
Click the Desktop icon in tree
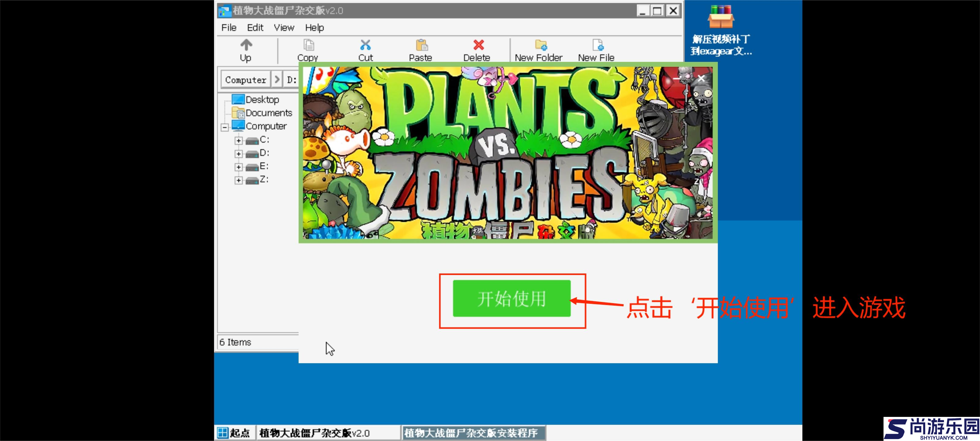coord(238,99)
